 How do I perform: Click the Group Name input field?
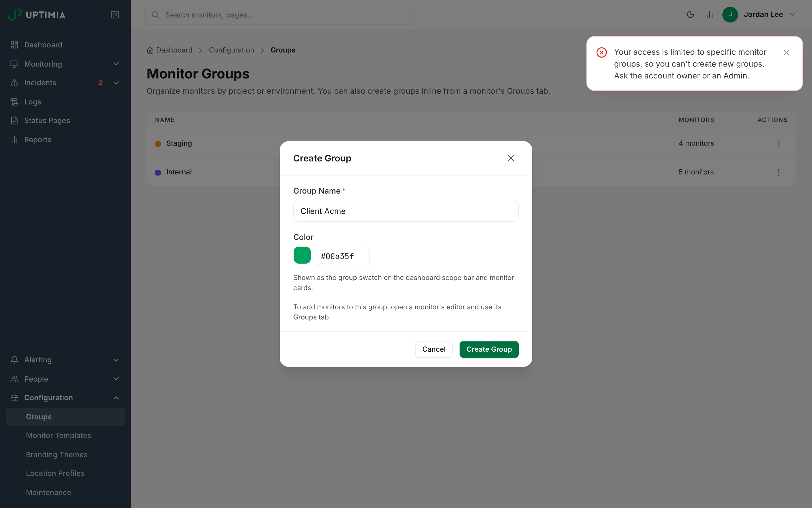click(406, 211)
